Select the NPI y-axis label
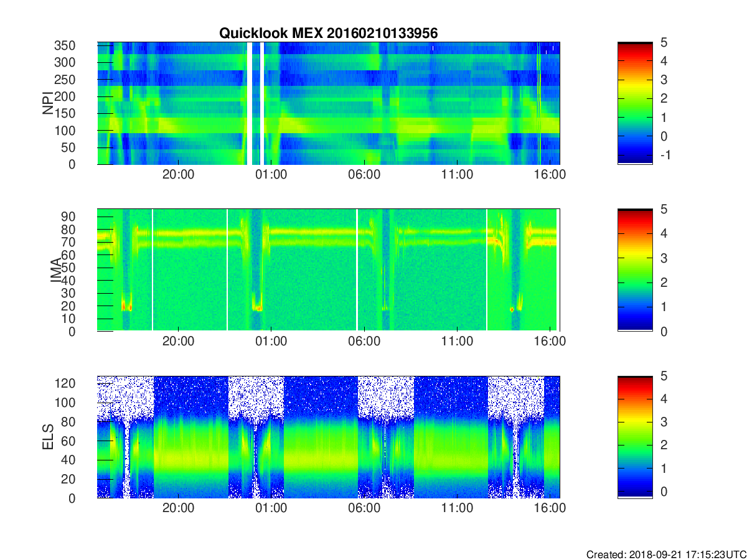The image size is (747, 560). pos(48,103)
